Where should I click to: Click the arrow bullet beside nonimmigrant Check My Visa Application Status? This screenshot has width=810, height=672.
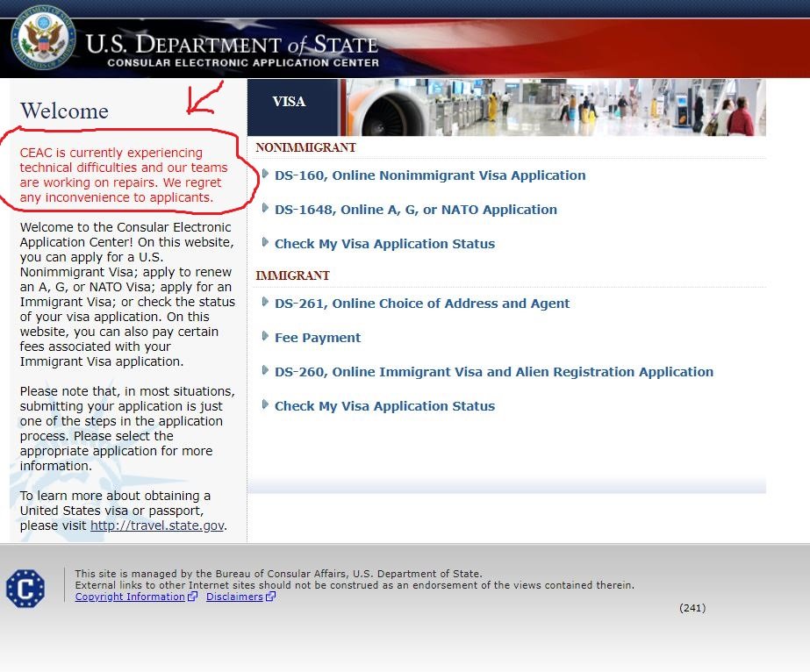pos(265,242)
